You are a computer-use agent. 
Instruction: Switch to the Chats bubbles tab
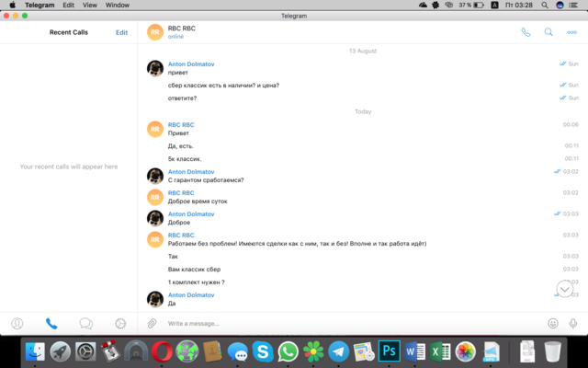point(85,323)
